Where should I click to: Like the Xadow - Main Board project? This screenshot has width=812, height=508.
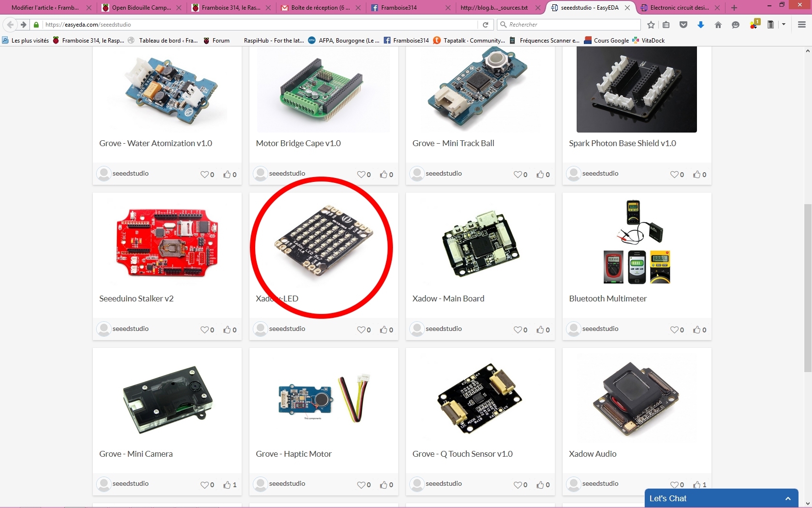(x=540, y=329)
